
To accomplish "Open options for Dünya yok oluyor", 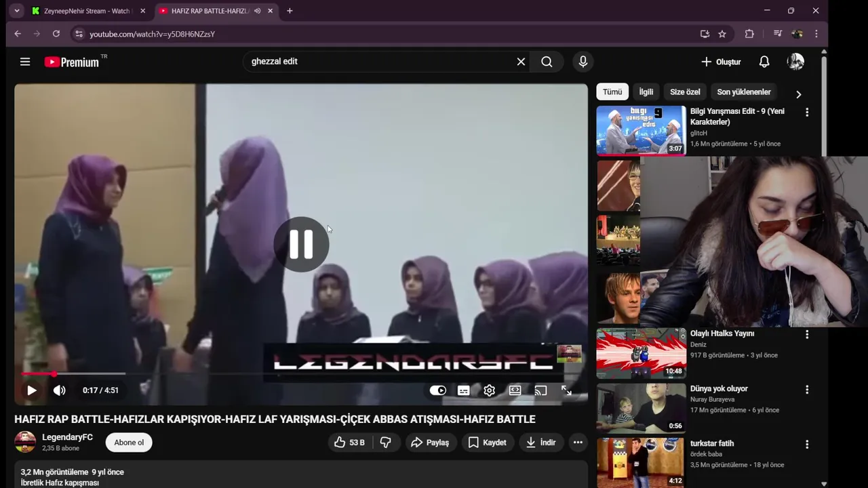I will 807,390.
